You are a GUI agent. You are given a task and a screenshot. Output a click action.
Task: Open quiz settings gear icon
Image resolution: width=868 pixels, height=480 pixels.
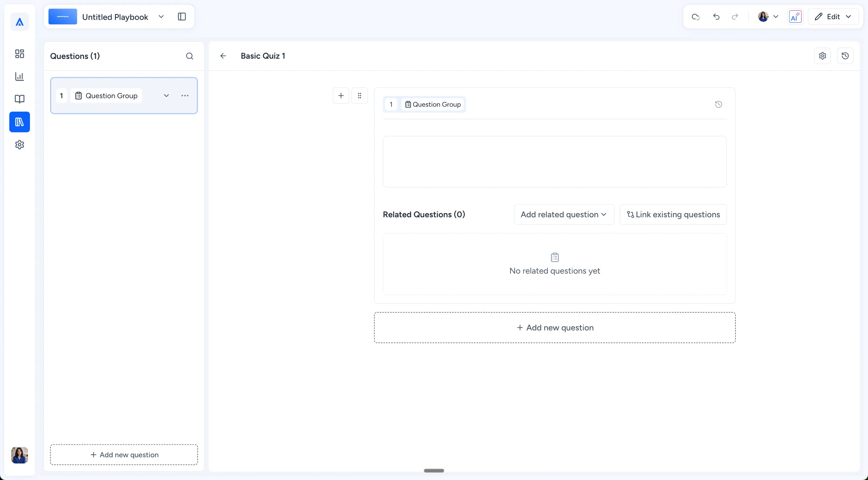point(822,56)
